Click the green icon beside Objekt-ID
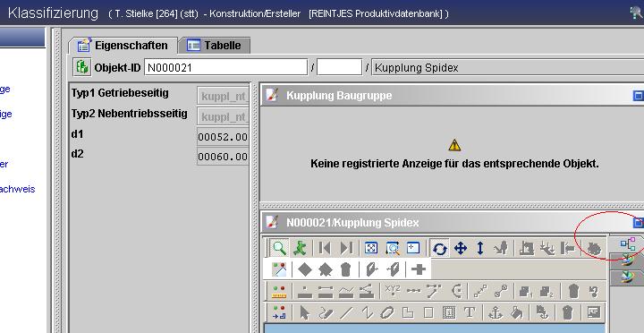This screenshot has height=333, width=644. click(81, 67)
